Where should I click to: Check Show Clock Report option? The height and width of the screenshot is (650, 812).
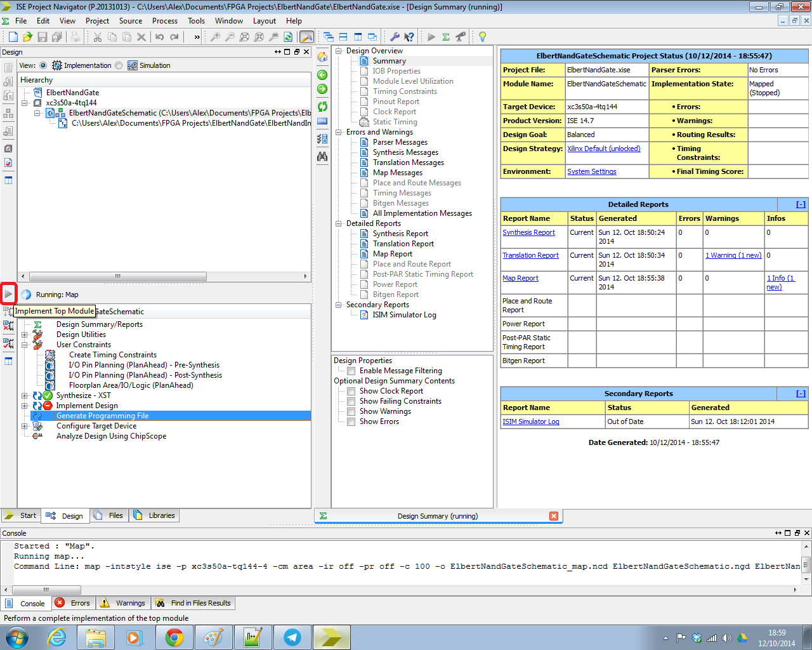click(x=351, y=392)
